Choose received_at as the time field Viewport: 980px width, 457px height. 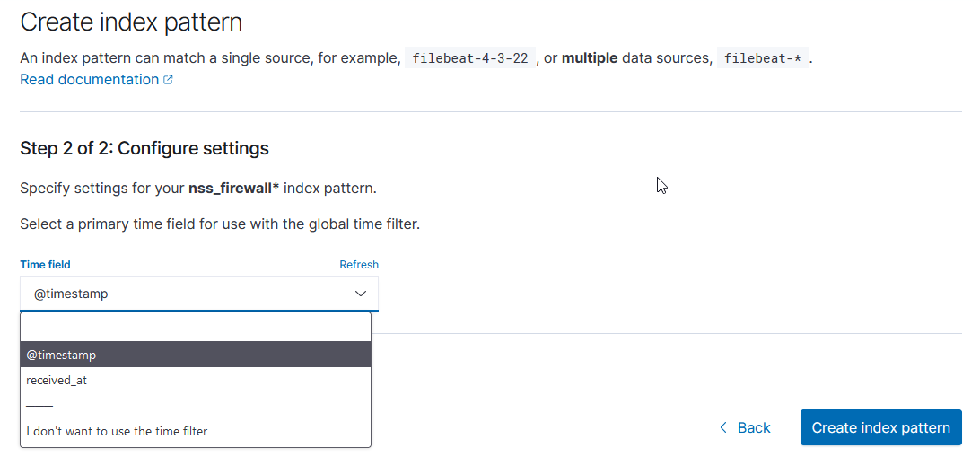[196, 380]
